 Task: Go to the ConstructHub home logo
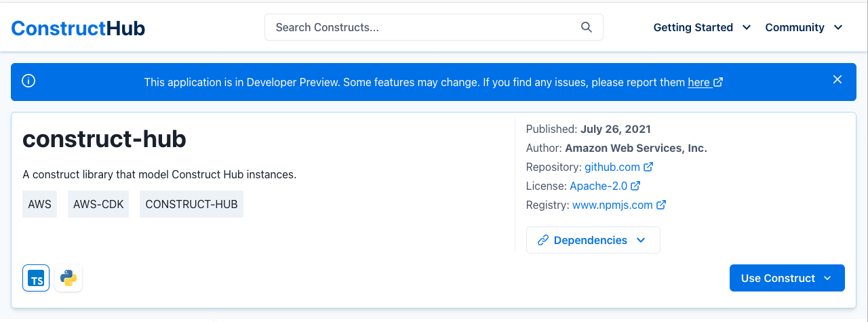[78, 28]
